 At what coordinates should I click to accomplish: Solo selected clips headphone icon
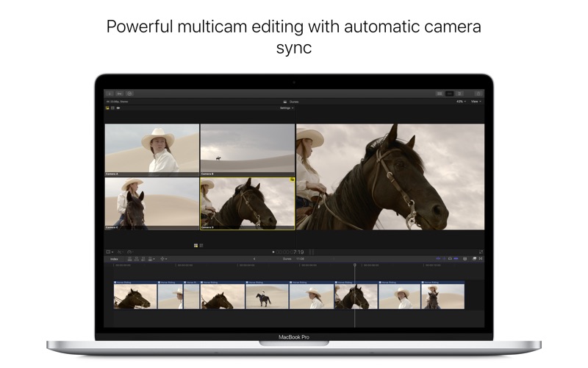pos(450,259)
